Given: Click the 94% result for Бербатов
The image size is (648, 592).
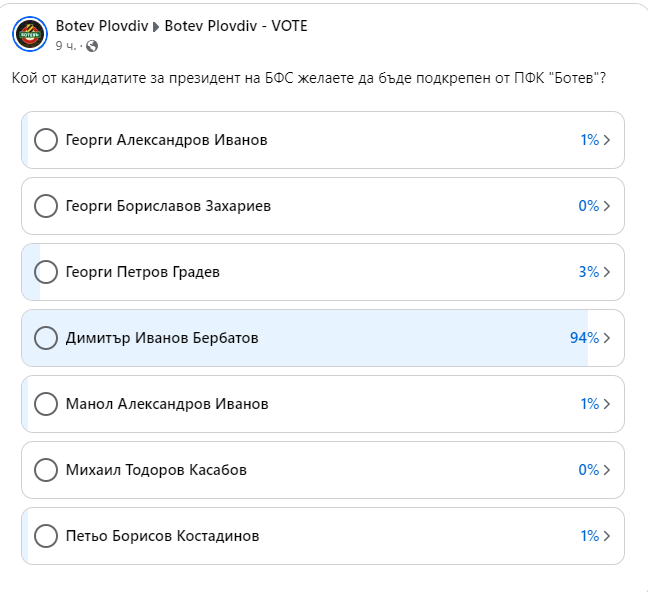Looking at the screenshot, I should (x=583, y=338).
